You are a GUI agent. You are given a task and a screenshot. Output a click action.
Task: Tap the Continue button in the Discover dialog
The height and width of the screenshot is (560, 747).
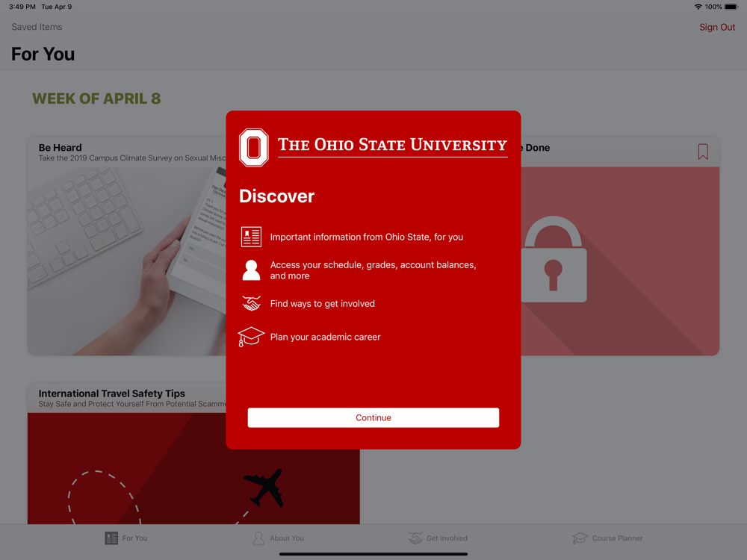point(373,417)
